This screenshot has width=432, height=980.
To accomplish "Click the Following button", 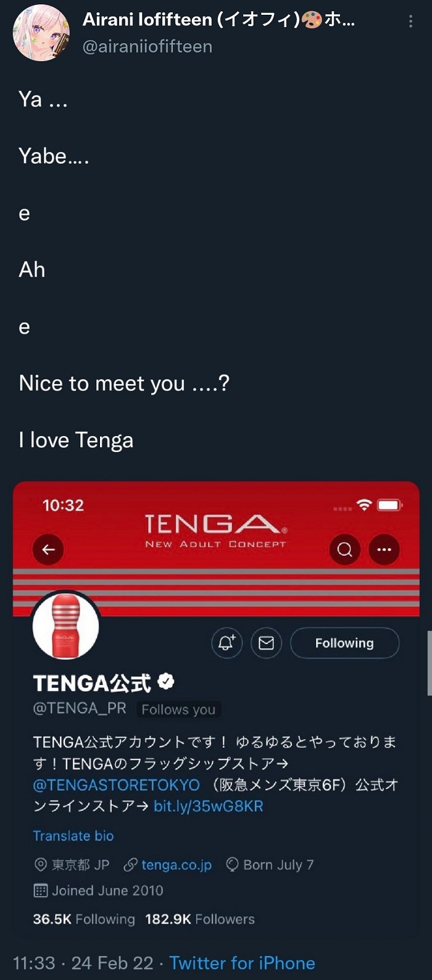I will point(344,643).
